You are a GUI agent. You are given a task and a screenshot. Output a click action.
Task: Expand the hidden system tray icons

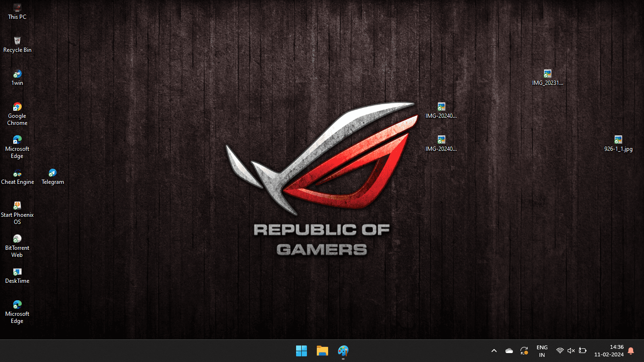click(x=494, y=351)
